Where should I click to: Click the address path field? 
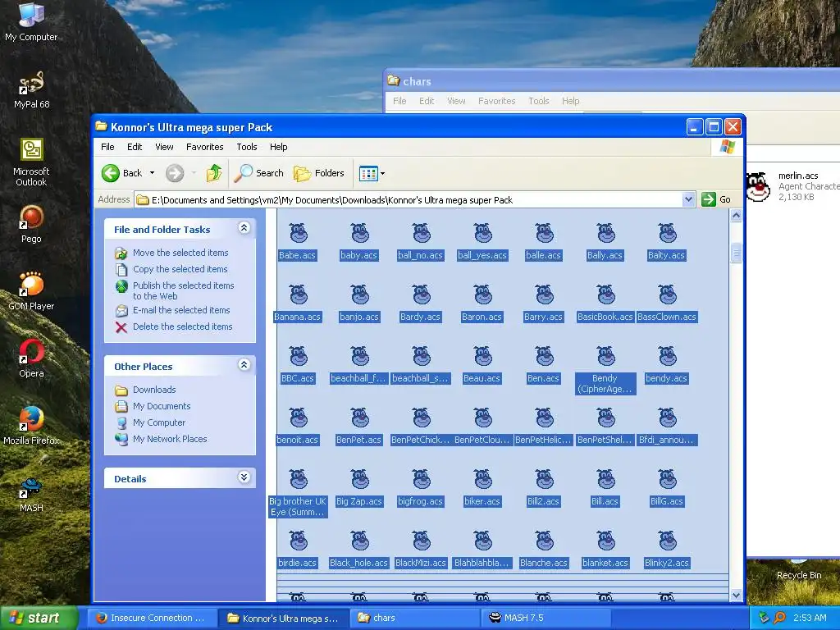pyautogui.click(x=409, y=200)
